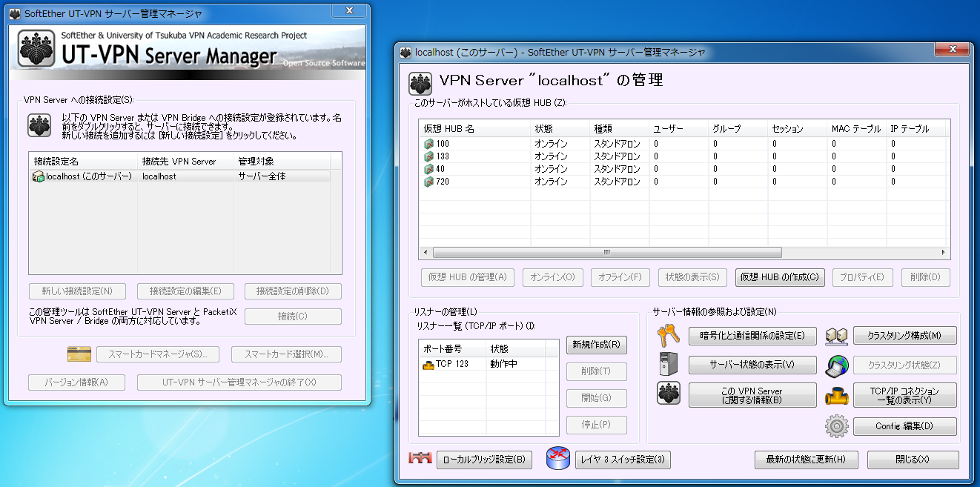The width and height of the screenshot is (980, 487).
Task: Click the UT-VPN Server Manager logo crest
Action: click(35, 48)
